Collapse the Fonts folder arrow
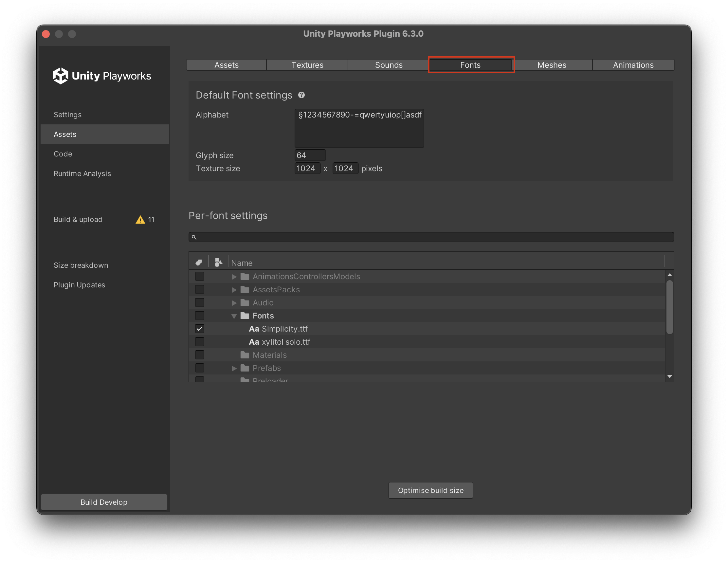The width and height of the screenshot is (728, 563). 234,316
